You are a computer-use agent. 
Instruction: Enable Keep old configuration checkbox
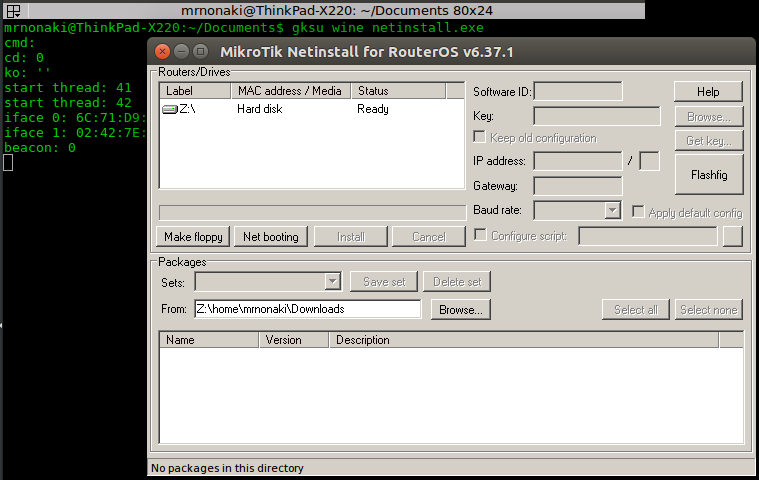pos(479,137)
